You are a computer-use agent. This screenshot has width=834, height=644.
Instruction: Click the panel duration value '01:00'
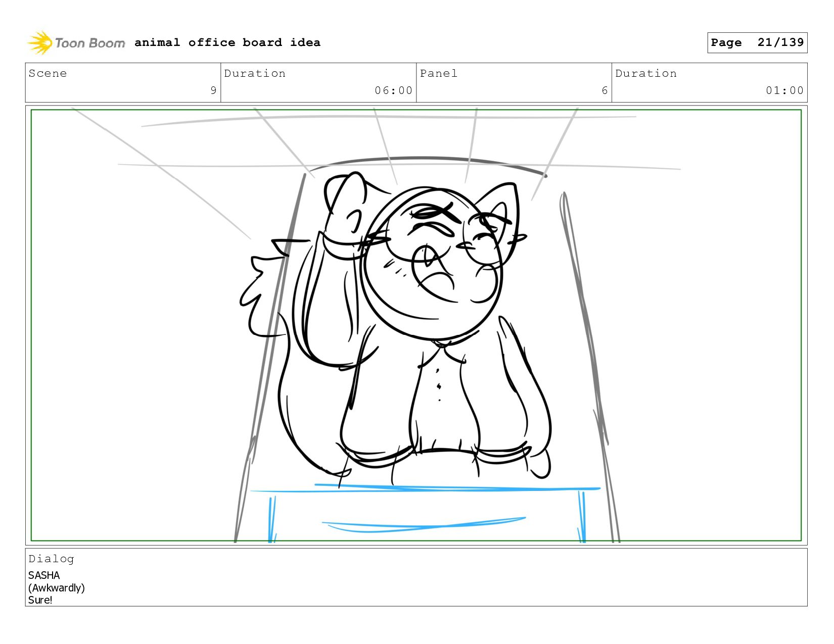784,90
